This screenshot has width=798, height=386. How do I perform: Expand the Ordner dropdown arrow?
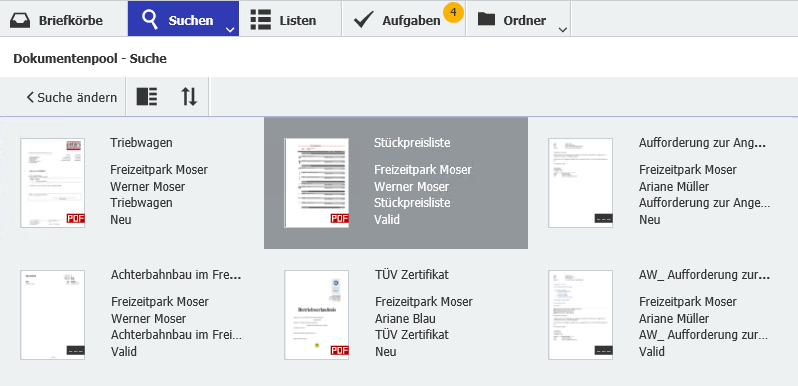(562, 30)
